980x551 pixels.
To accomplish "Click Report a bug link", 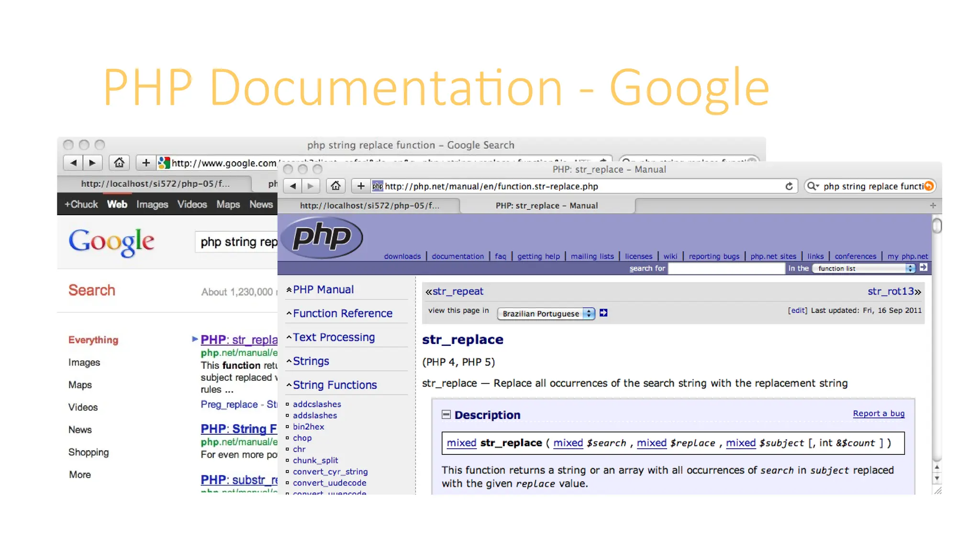I will pos(879,413).
